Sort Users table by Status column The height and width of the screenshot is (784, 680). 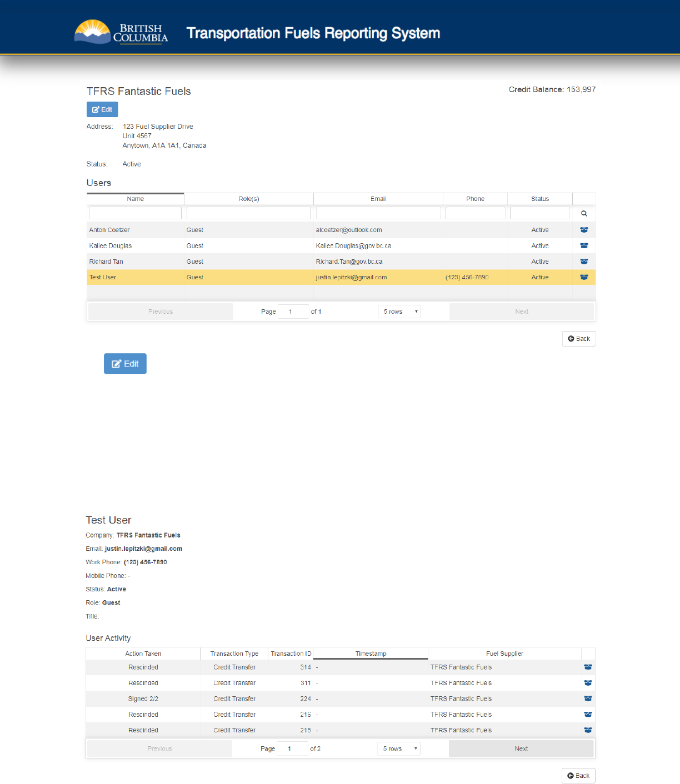(540, 199)
